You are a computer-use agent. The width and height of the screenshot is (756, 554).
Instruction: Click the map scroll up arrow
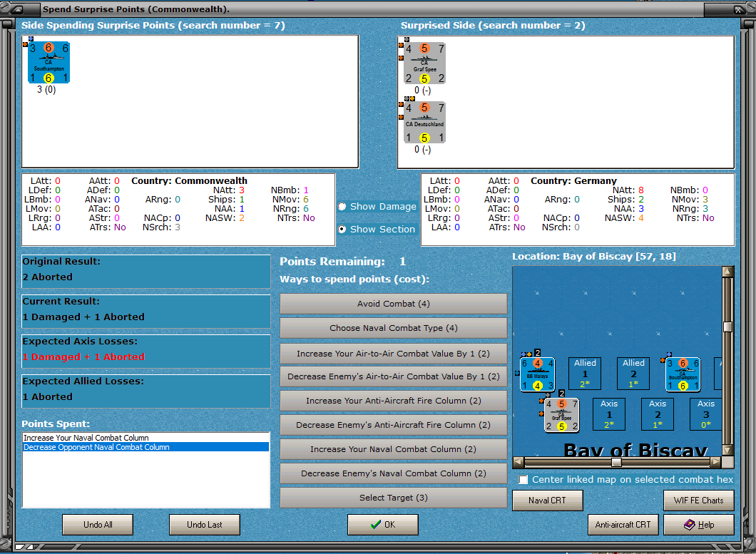coord(727,272)
